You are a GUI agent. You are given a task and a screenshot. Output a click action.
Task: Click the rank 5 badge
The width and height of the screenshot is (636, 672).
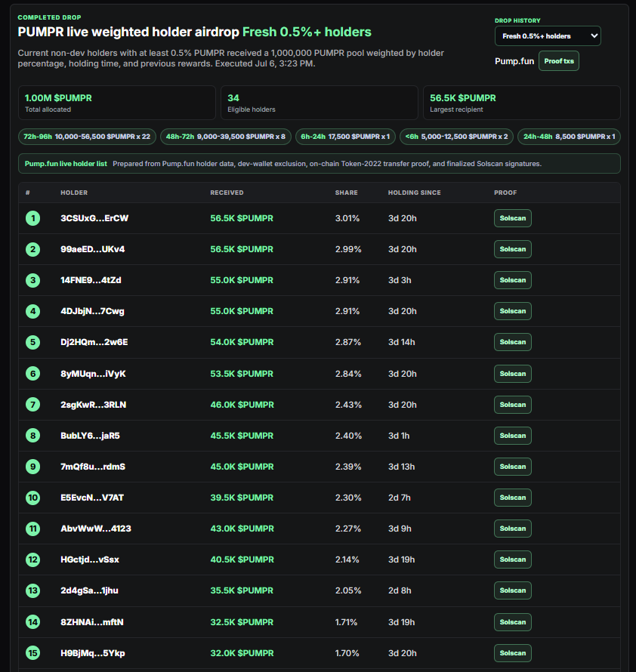pyautogui.click(x=33, y=342)
